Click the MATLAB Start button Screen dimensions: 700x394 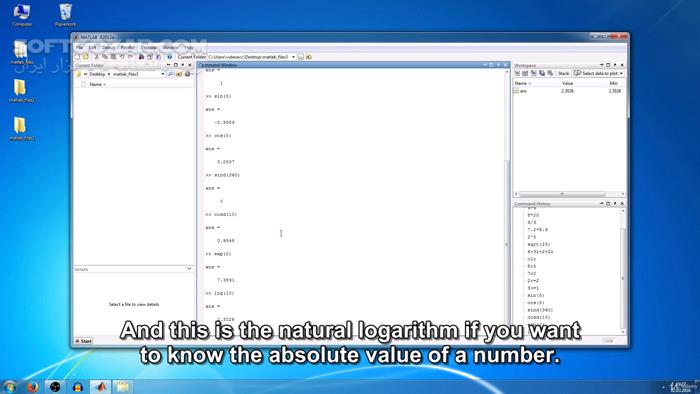(x=83, y=341)
